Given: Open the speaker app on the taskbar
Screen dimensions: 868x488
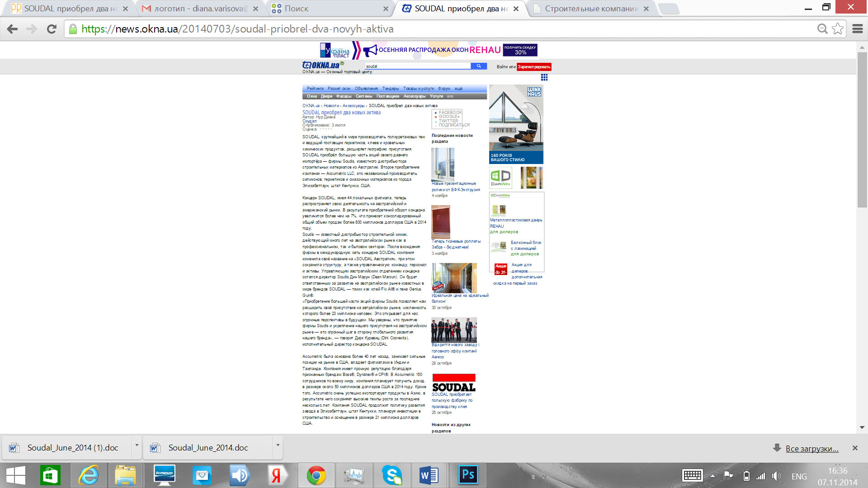Looking at the screenshot, I should 240,475.
